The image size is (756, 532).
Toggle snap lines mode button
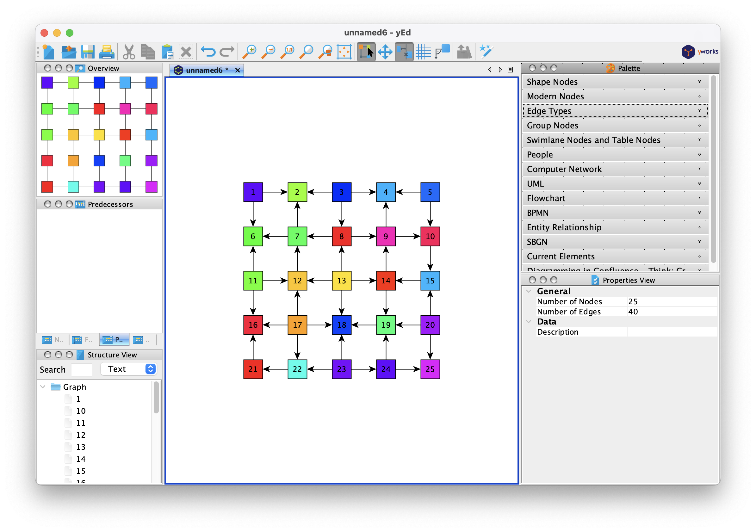(404, 52)
